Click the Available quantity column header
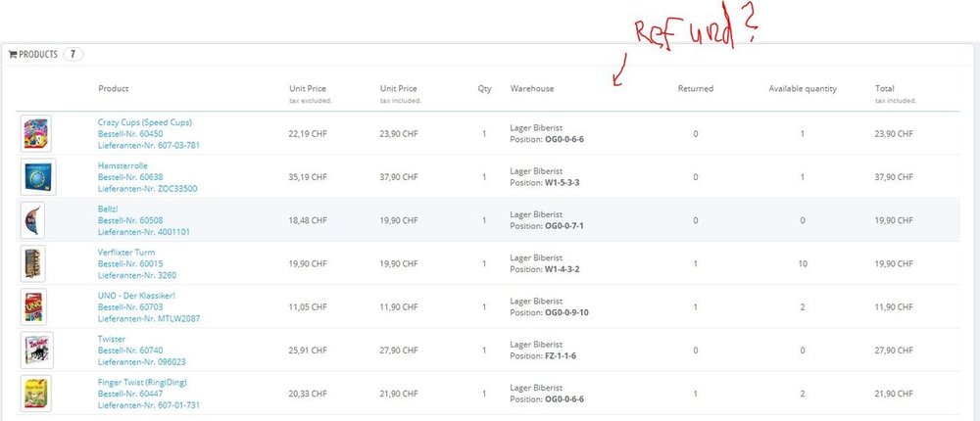Screen dimensions: 980x421 tap(803, 89)
